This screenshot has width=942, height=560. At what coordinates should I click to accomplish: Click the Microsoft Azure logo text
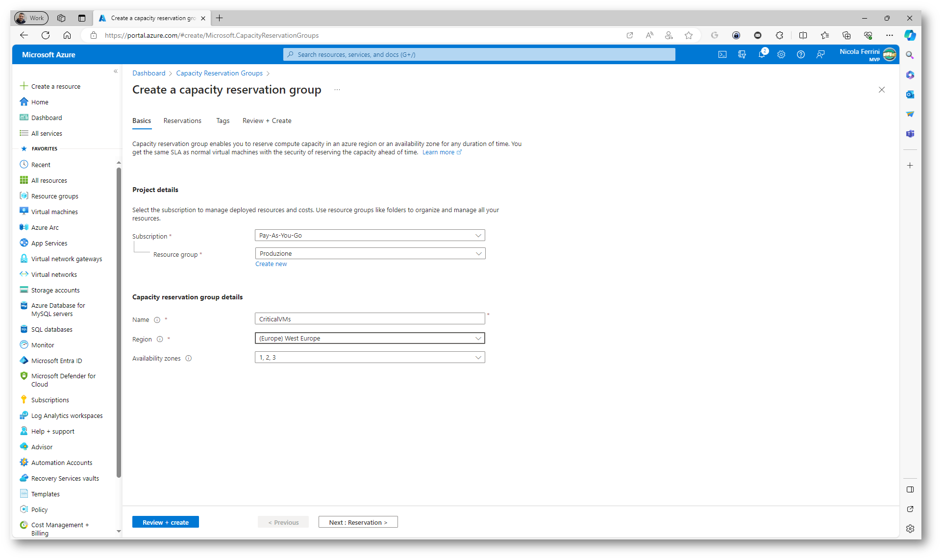pyautogui.click(x=49, y=54)
